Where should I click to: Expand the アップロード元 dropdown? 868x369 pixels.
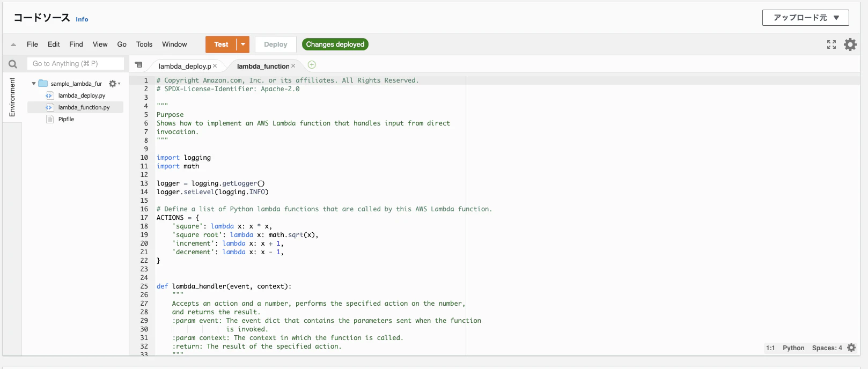click(x=806, y=18)
